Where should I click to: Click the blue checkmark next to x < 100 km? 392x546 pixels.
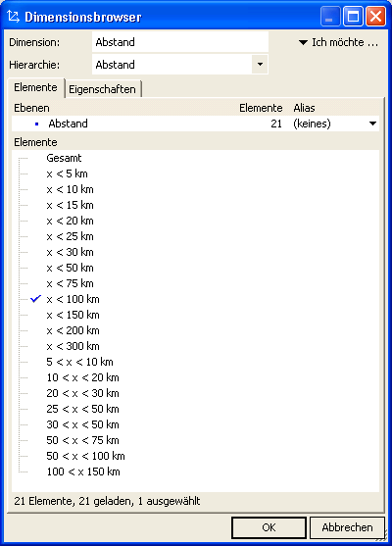pos(36,299)
